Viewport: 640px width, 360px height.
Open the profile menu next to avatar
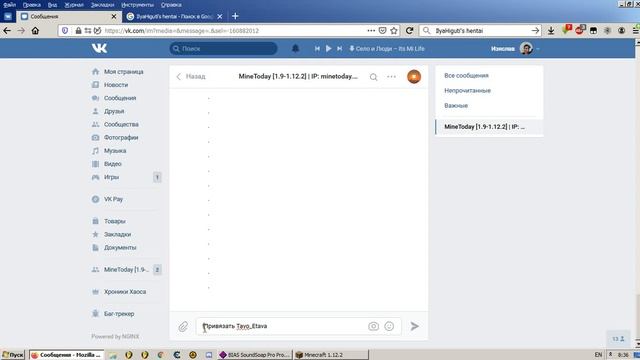click(538, 49)
